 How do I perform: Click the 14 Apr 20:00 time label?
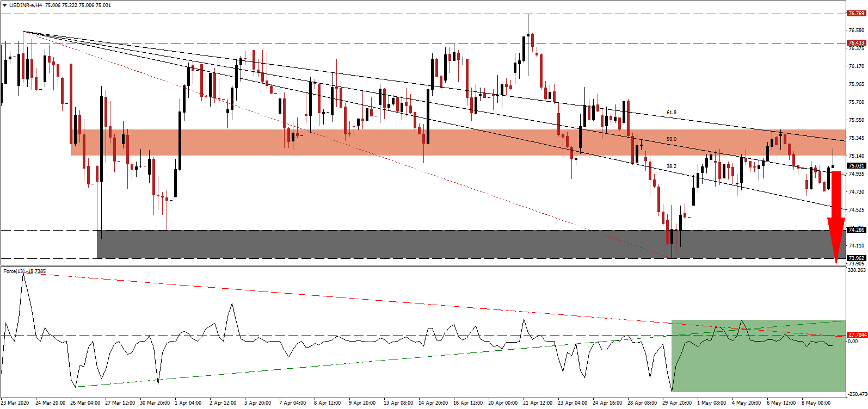pyautogui.click(x=433, y=403)
